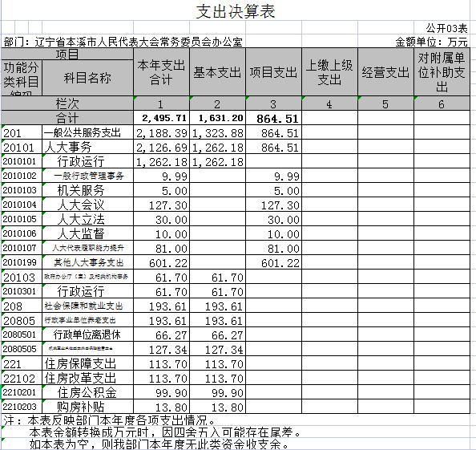Screen dimensions: 476x450
Task: Select the 601.22 value under 项目支出
Action: (273, 262)
